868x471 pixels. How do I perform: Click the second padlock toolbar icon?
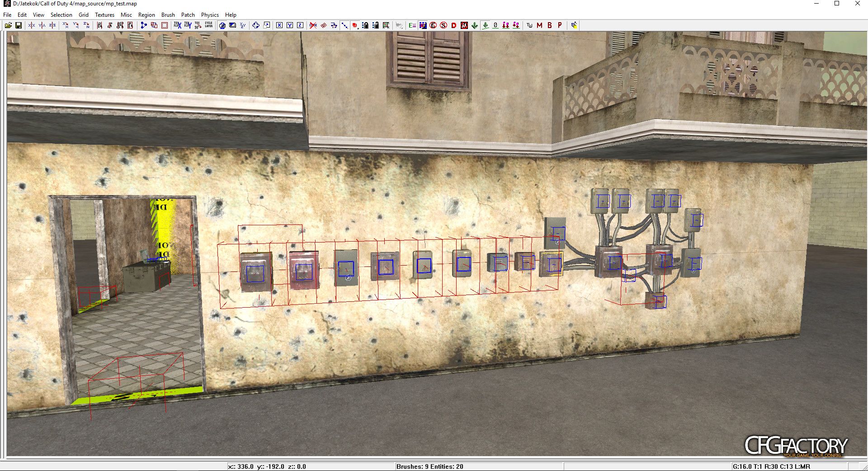click(376, 25)
